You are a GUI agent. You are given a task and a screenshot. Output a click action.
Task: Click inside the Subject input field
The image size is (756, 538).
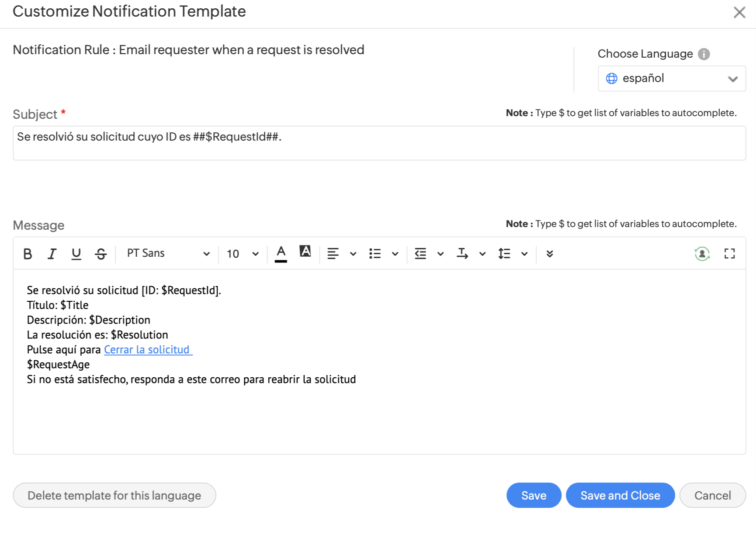tap(378, 143)
